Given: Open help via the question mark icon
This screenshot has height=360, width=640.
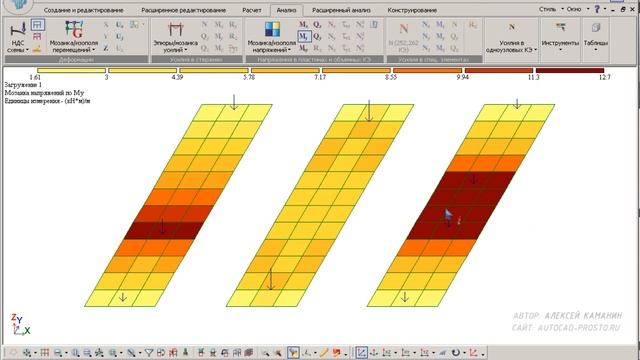Looking at the screenshot, I should coord(597,9).
